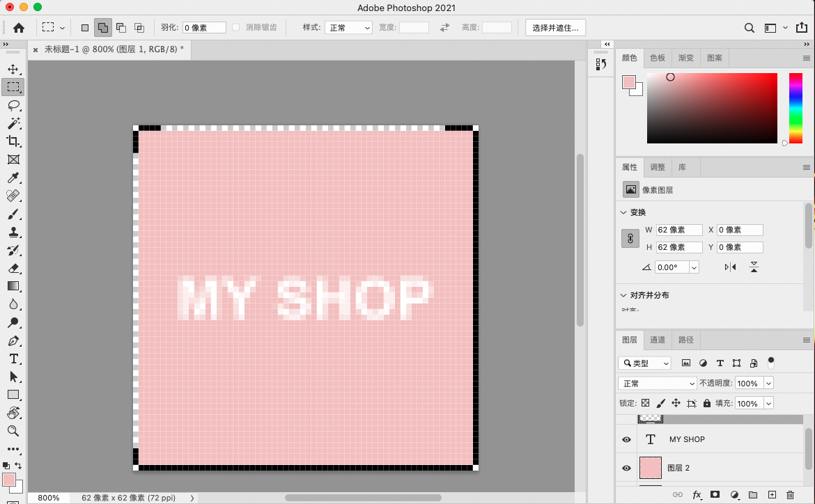
Task: Click the foreground color swatch in toolbox
Action: (x=9, y=480)
